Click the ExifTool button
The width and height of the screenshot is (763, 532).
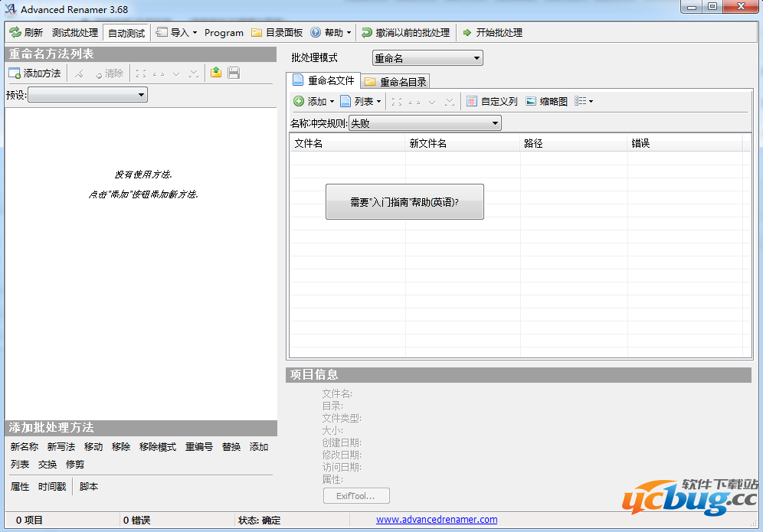tap(355, 495)
